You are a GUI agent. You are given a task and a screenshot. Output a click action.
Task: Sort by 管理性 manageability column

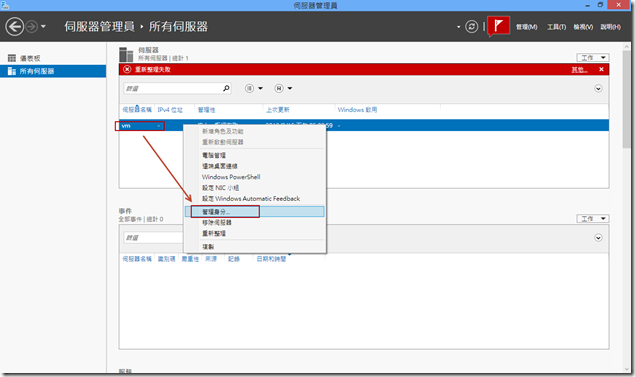coord(207,110)
